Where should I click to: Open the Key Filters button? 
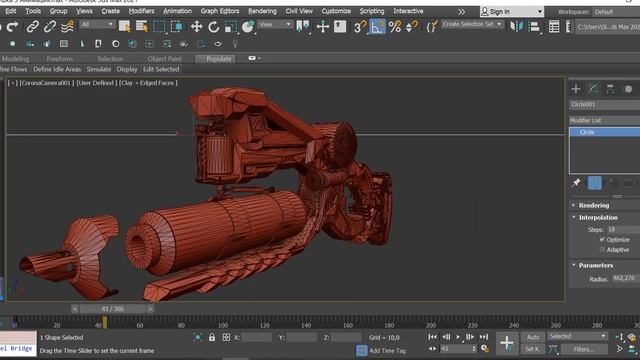(584, 349)
